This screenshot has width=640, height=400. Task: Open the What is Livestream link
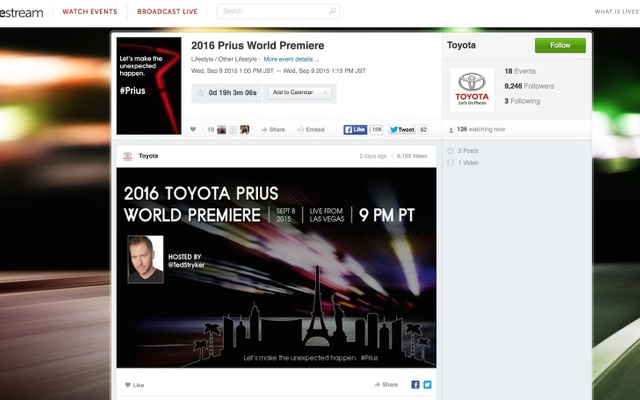pyautogui.click(x=617, y=11)
